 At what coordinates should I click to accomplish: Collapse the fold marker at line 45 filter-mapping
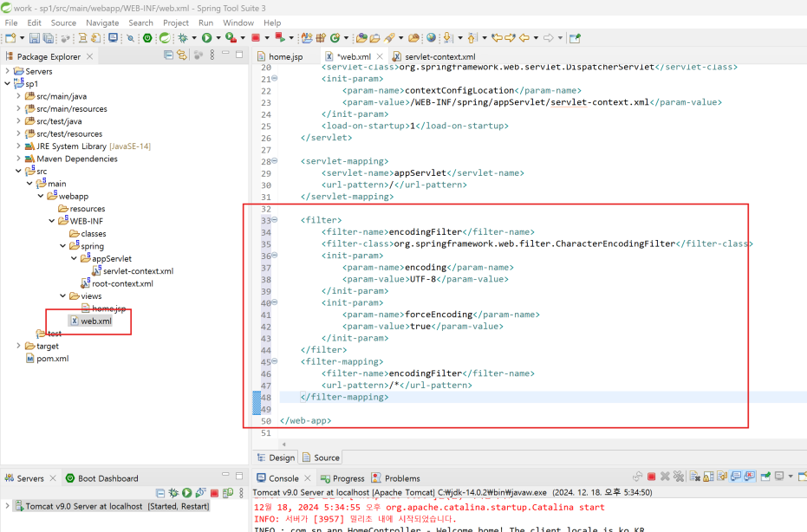tap(274, 361)
